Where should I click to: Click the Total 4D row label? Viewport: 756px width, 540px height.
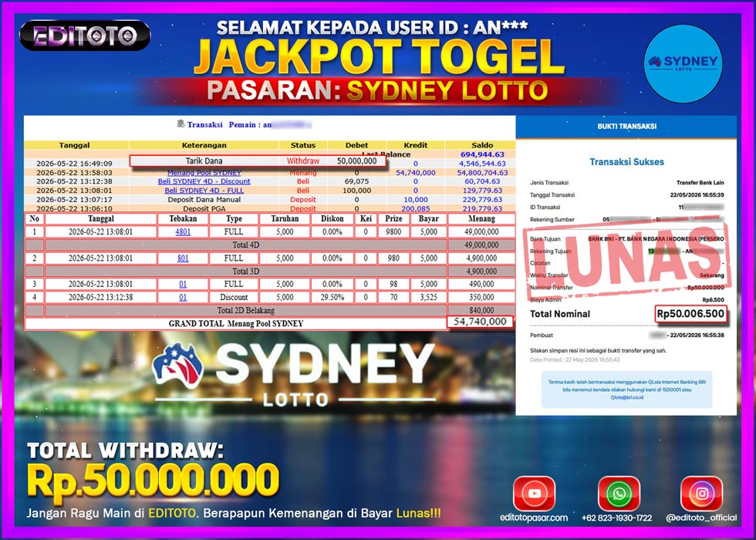coord(246,245)
